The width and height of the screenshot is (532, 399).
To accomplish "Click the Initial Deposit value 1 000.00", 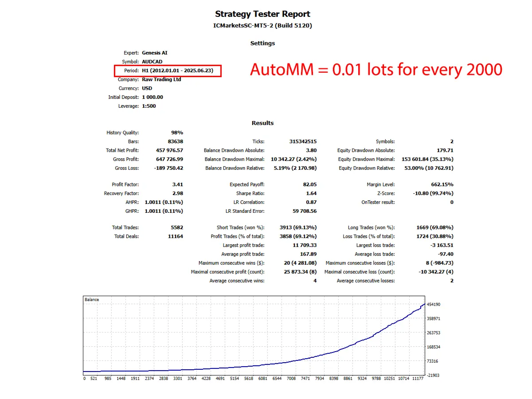I will click(152, 97).
